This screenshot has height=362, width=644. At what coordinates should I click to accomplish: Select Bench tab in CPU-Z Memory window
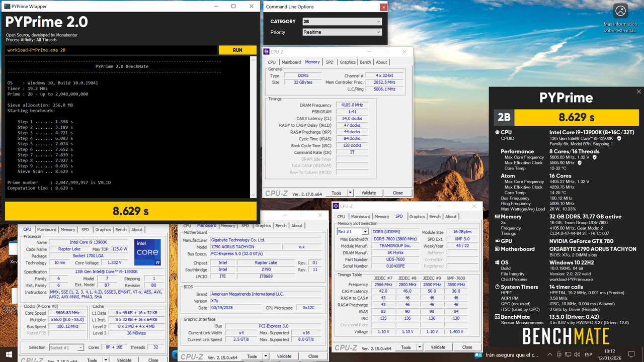point(366,62)
